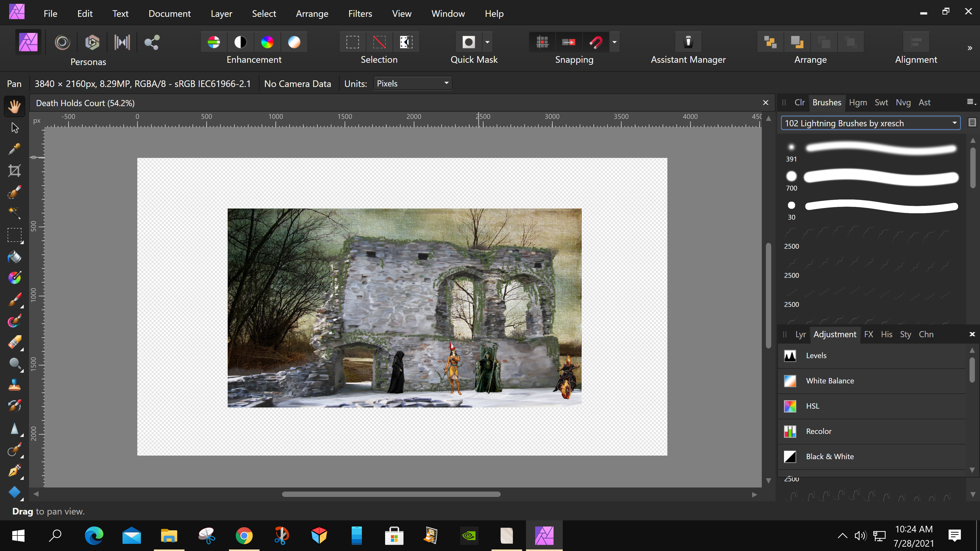Select the Flood Select magic wand tool
Viewport: 980px width, 551px height.
(15, 213)
